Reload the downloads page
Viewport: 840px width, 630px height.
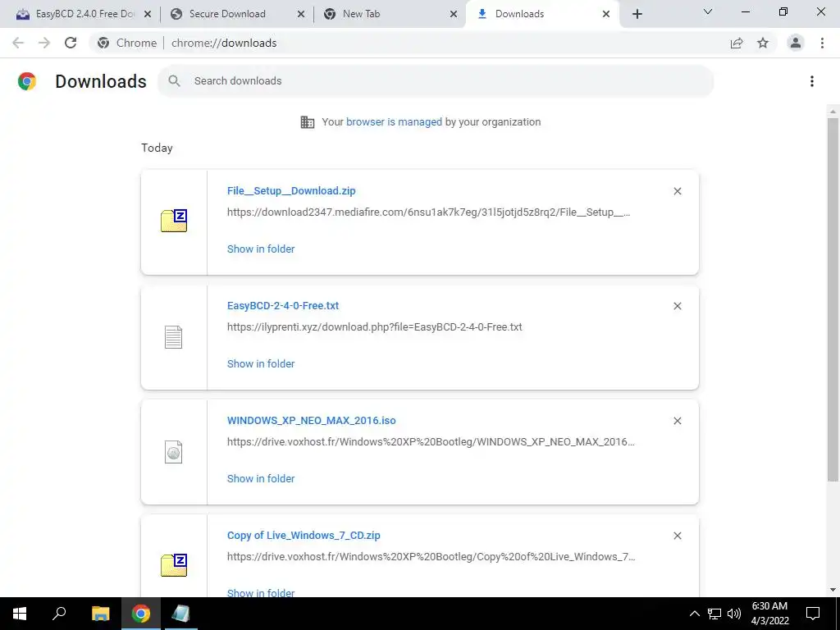[x=71, y=43]
